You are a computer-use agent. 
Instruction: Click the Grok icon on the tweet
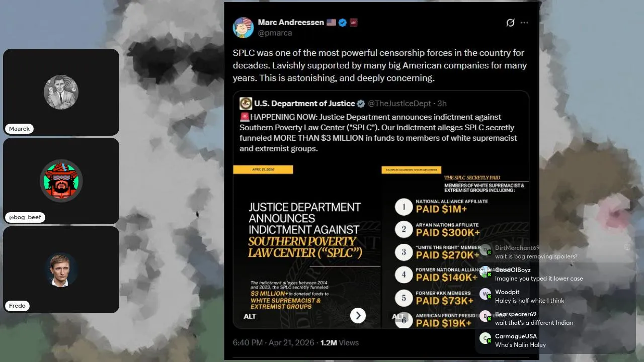point(510,23)
